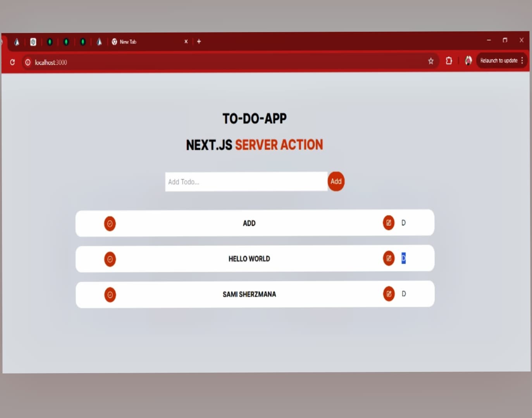Click the TO-DO-APP heading

[x=255, y=118]
